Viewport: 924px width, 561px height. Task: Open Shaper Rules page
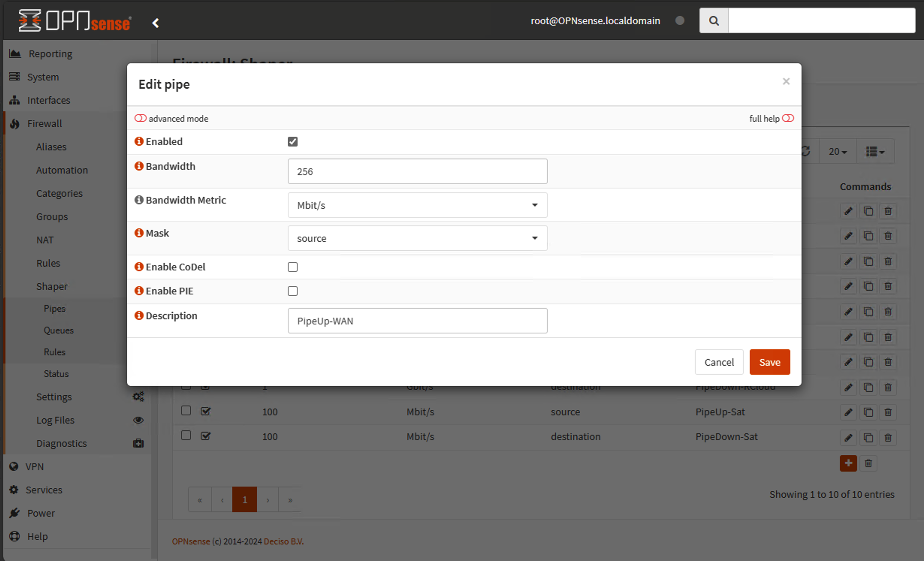(54, 352)
